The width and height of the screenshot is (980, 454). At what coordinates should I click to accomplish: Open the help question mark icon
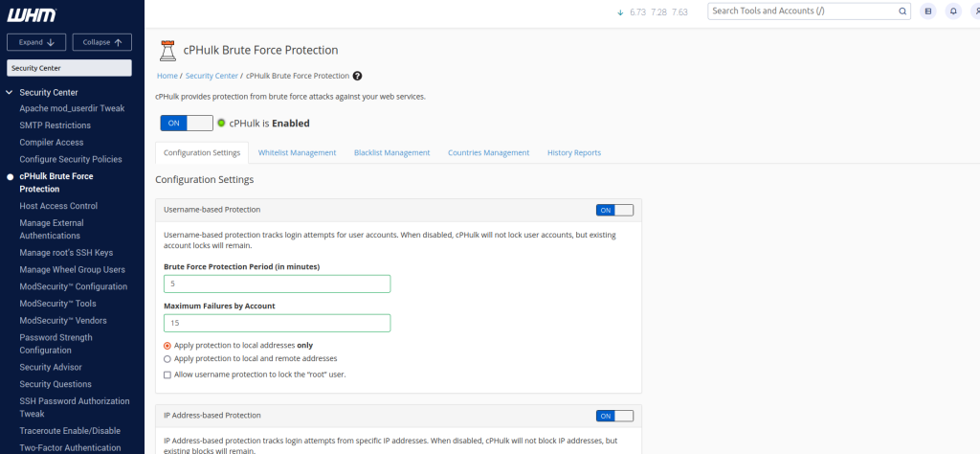(x=357, y=76)
